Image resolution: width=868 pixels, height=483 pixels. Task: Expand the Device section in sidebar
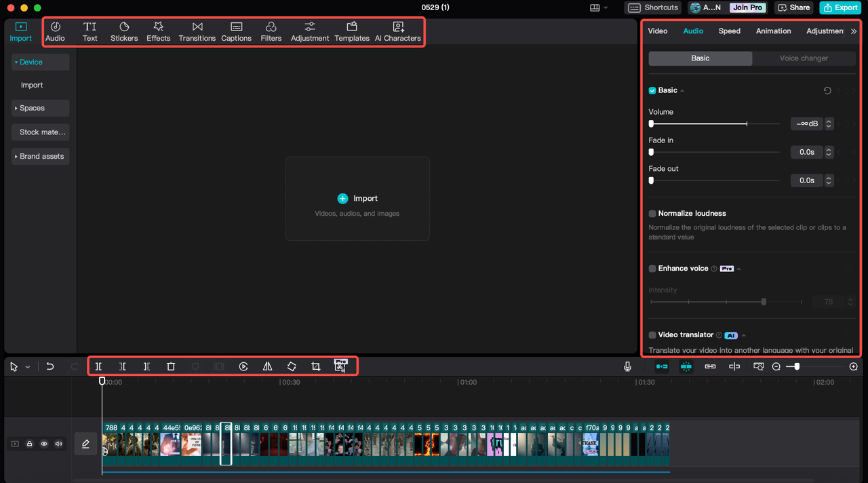40,62
